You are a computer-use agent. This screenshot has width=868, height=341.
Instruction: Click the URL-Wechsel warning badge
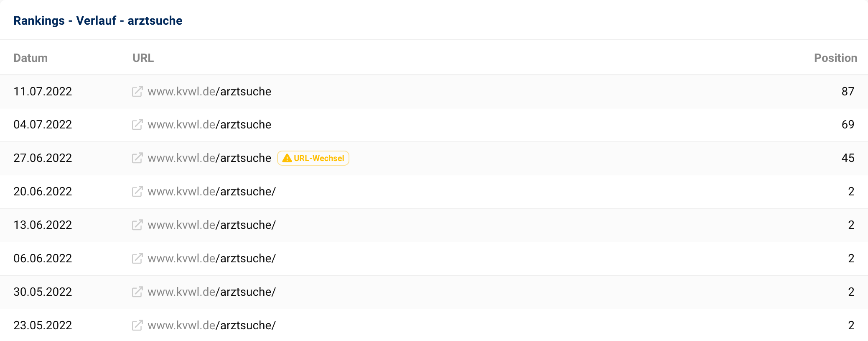pyautogui.click(x=313, y=158)
